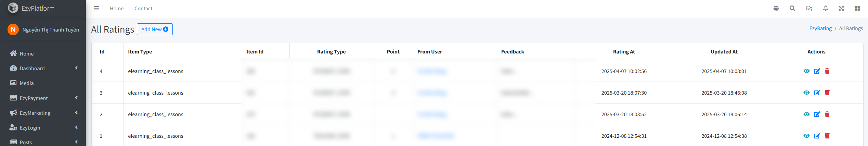
Task: Toggle the hamburger sidebar menu icon
Action: tap(96, 8)
